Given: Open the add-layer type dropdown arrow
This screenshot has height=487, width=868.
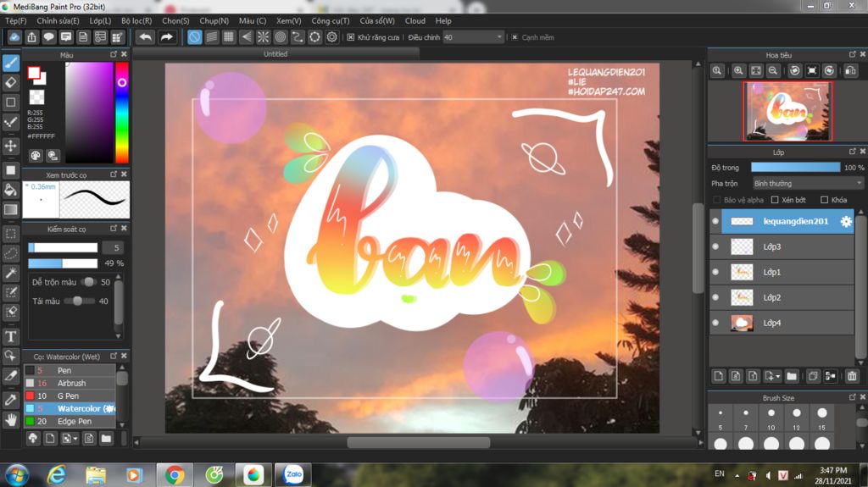Looking at the screenshot, I should coord(778,376).
